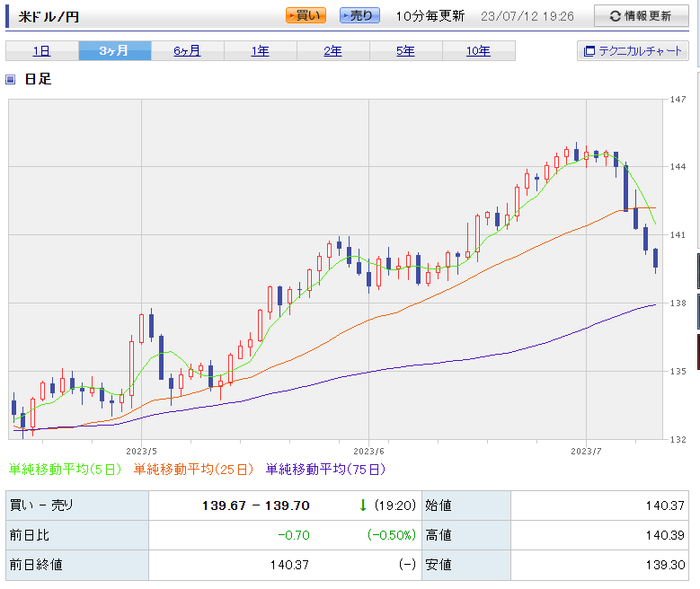The image size is (700, 589).
Task: Show the 5年 chart tab
Action: [405, 51]
